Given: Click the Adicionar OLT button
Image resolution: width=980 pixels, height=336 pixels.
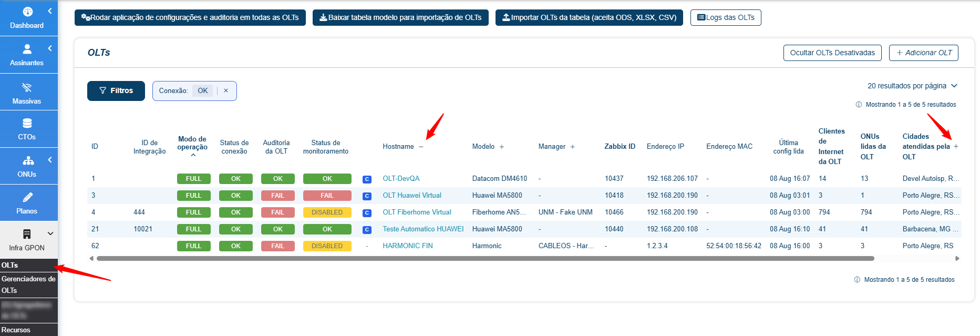Looking at the screenshot, I should point(924,53).
